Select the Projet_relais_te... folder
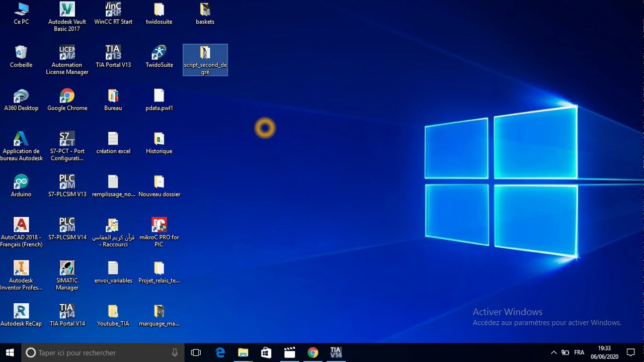Image resolution: width=644 pixels, height=362 pixels. coord(159,273)
